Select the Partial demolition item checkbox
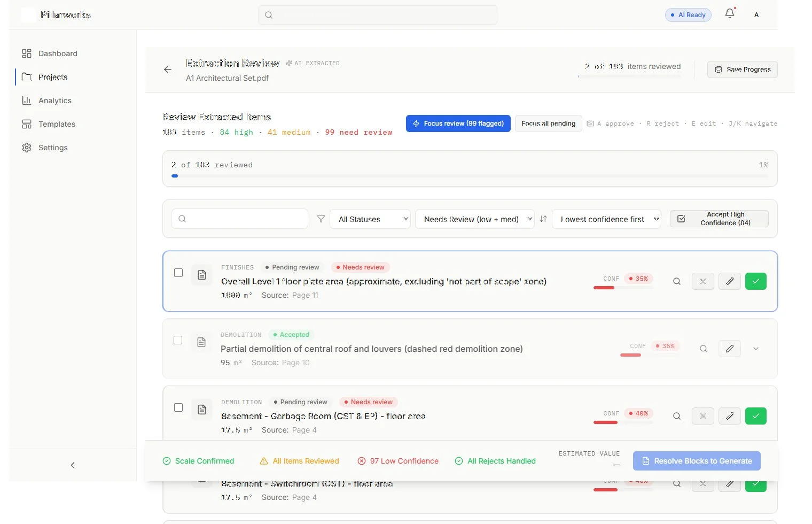 (178, 340)
